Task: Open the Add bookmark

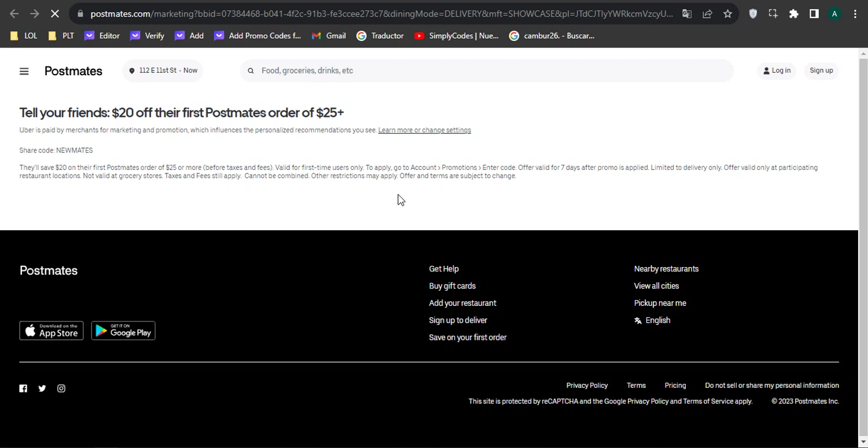Action: (x=189, y=36)
